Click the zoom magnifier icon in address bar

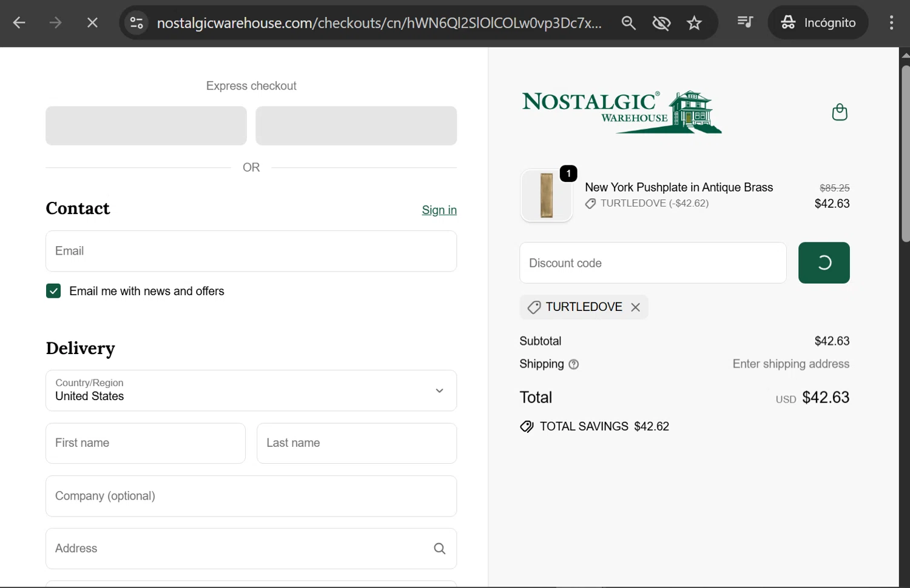pos(629,23)
